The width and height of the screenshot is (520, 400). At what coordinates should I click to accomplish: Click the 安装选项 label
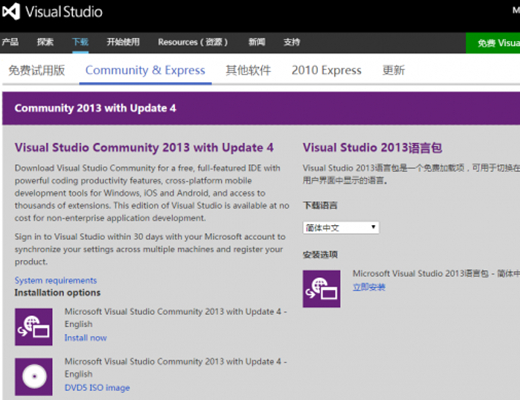point(320,255)
